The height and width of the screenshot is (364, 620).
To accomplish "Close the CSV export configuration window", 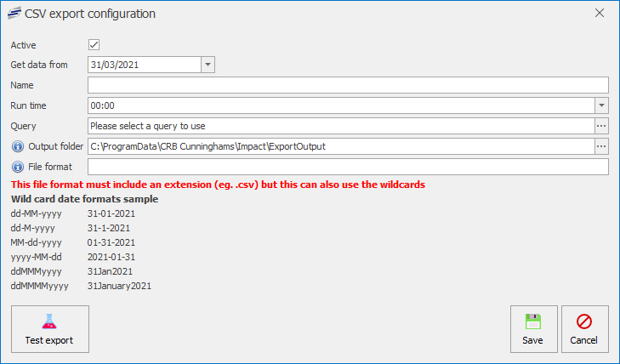I will pyautogui.click(x=600, y=14).
